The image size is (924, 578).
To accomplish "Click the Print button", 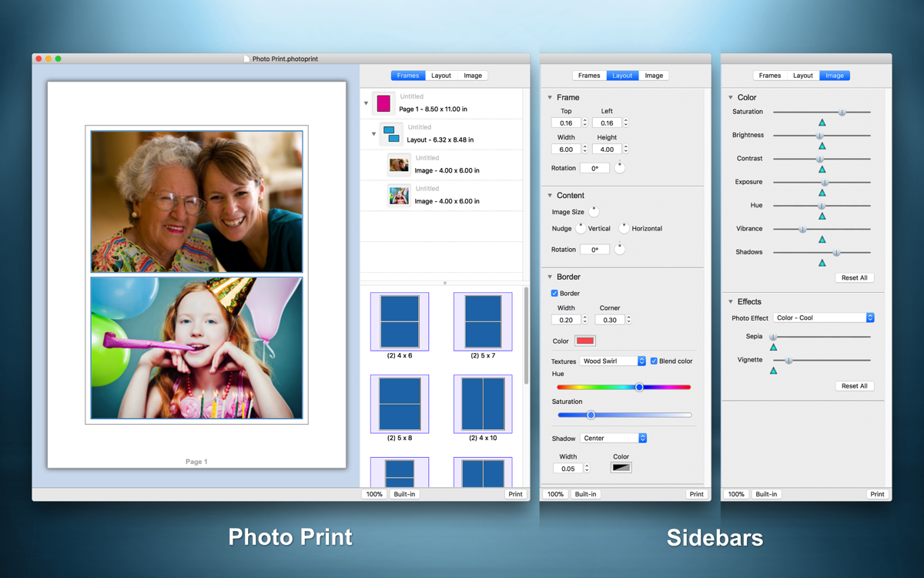I will click(x=515, y=494).
